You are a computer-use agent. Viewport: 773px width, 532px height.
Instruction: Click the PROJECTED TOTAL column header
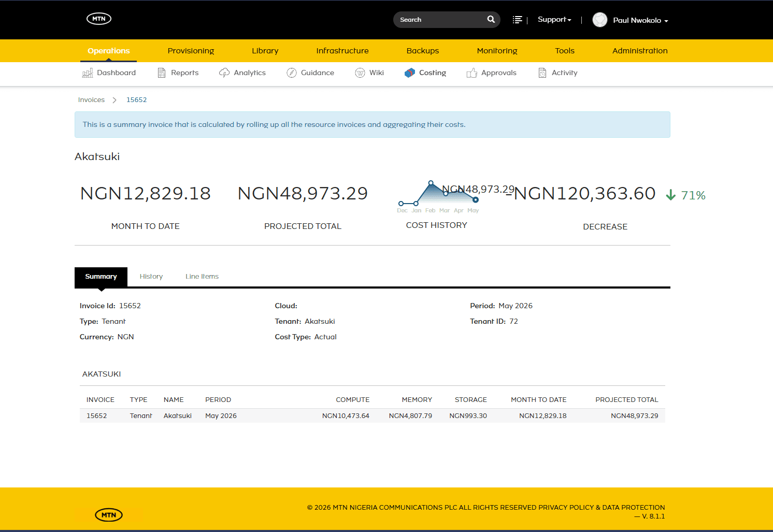click(x=627, y=400)
